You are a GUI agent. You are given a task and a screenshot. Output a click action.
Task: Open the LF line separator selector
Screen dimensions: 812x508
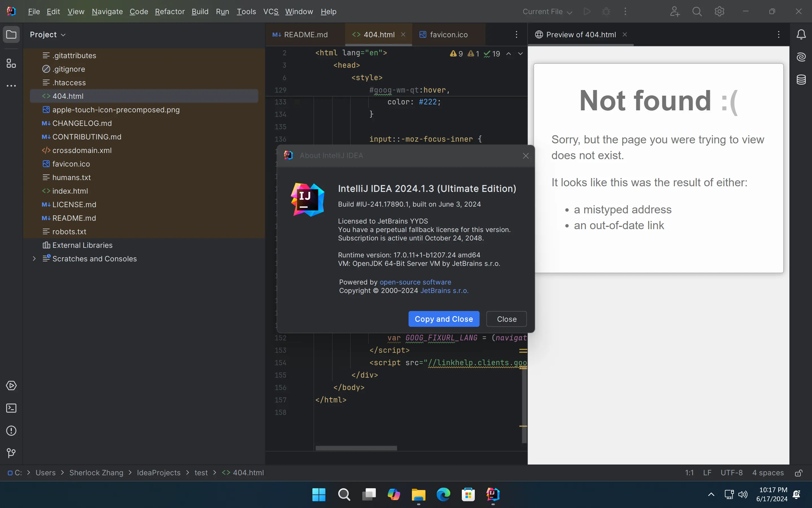707,473
